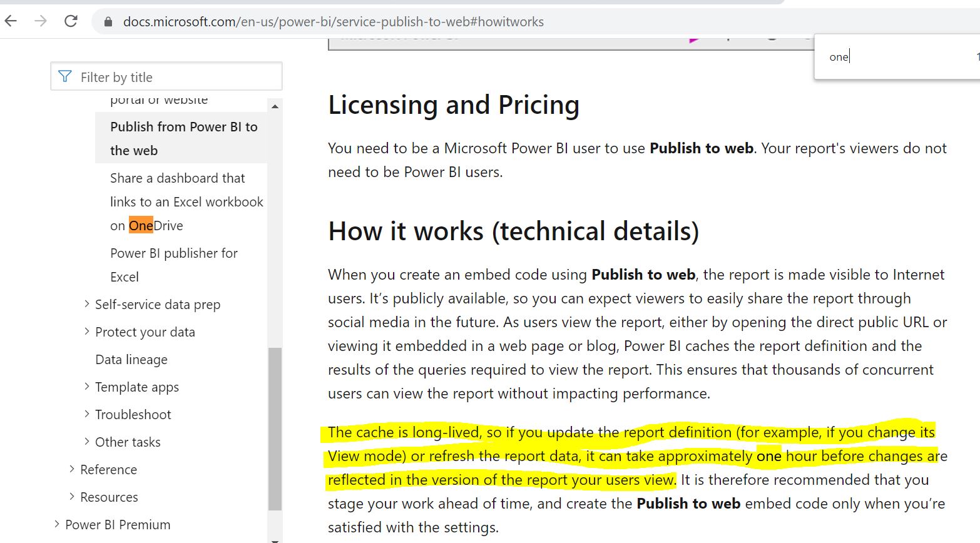The height and width of the screenshot is (543, 980).
Task: Click the sidebar scrollbar thumb
Action: (275, 429)
